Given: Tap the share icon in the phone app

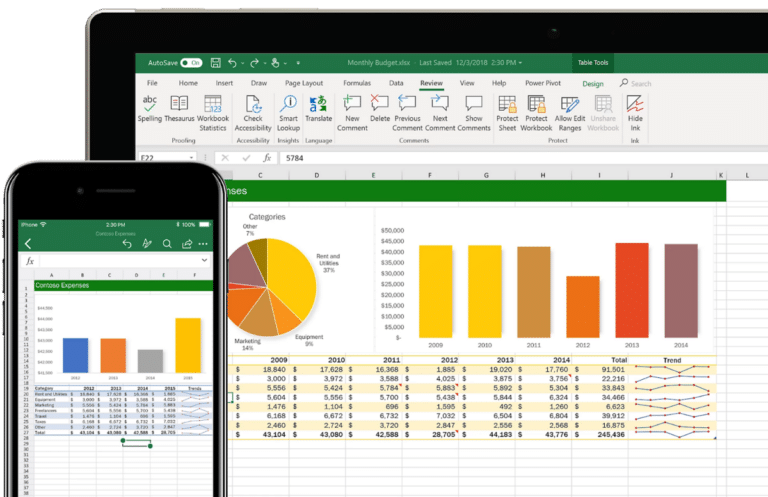Looking at the screenshot, I should 187,243.
